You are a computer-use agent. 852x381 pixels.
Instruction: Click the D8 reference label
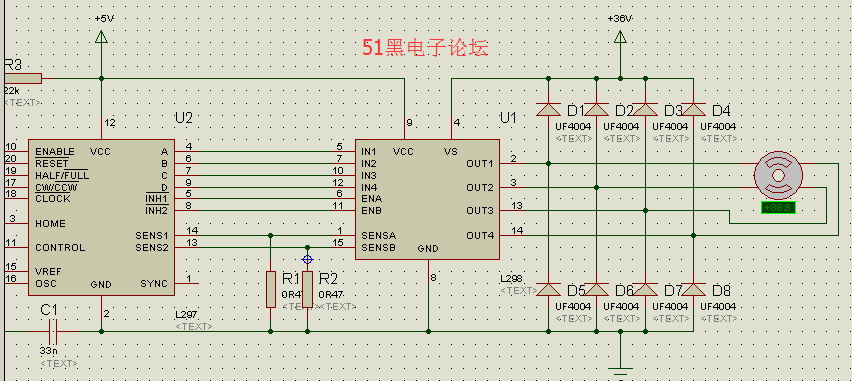(x=721, y=291)
